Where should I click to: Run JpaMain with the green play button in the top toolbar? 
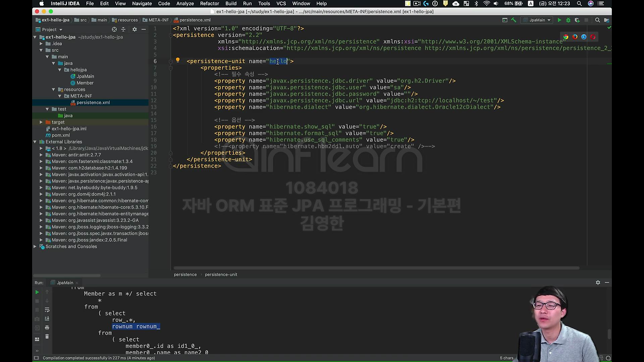559,20
